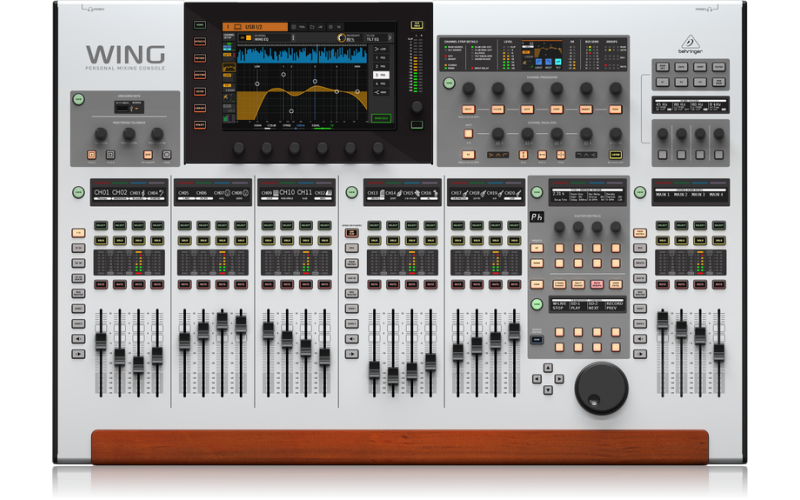Image resolution: width=800 pixels, height=500 pixels.
Task: Click the green VIEW button in USB section
Action: [x=78, y=99]
